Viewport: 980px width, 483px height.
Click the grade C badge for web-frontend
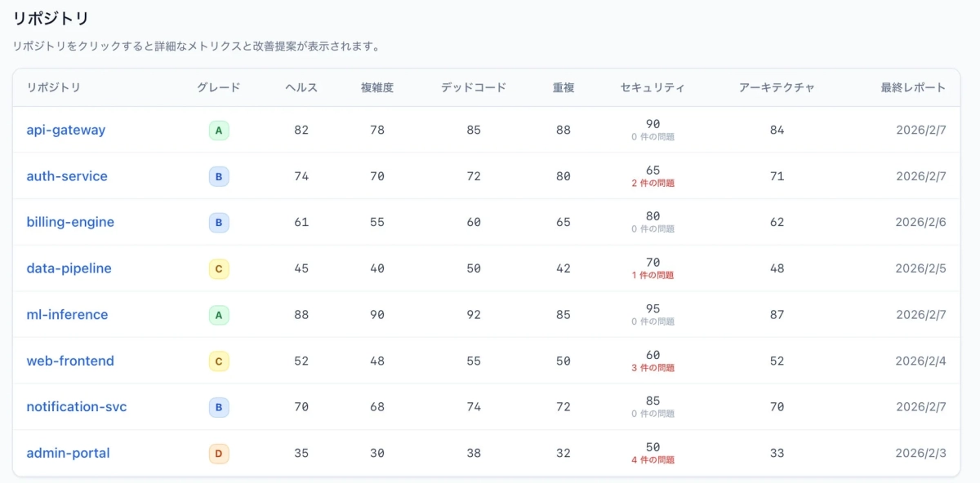[x=218, y=361]
